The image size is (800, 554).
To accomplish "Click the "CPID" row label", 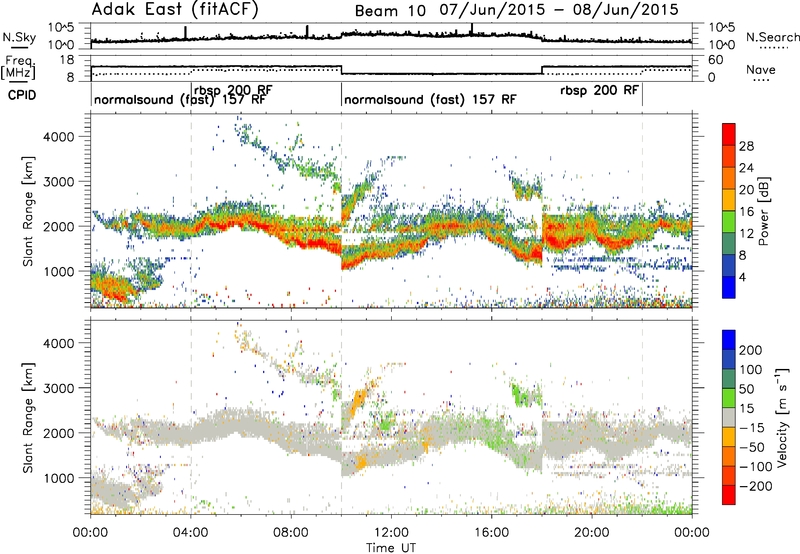I will click(22, 95).
